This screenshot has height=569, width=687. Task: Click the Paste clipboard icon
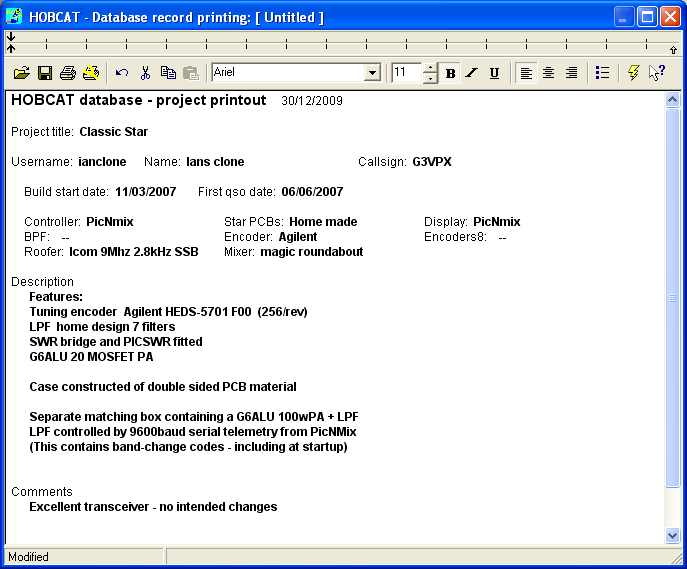click(x=190, y=73)
